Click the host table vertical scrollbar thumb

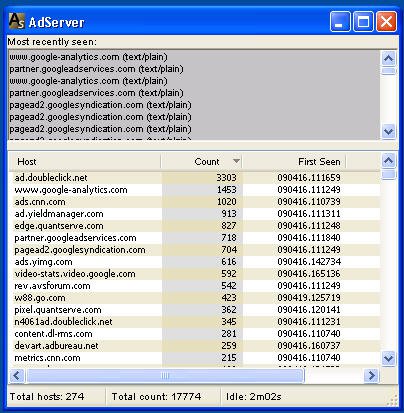(x=388, y=174)
